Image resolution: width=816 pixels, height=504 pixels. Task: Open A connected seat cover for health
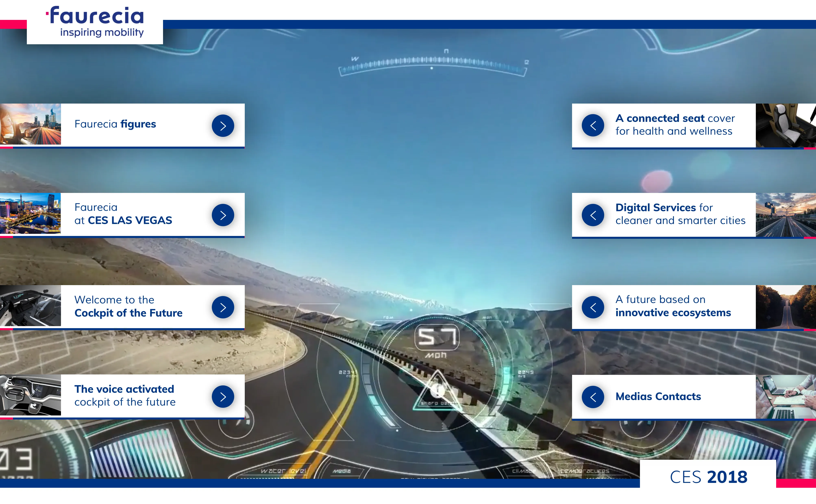(x=675, y=125)
